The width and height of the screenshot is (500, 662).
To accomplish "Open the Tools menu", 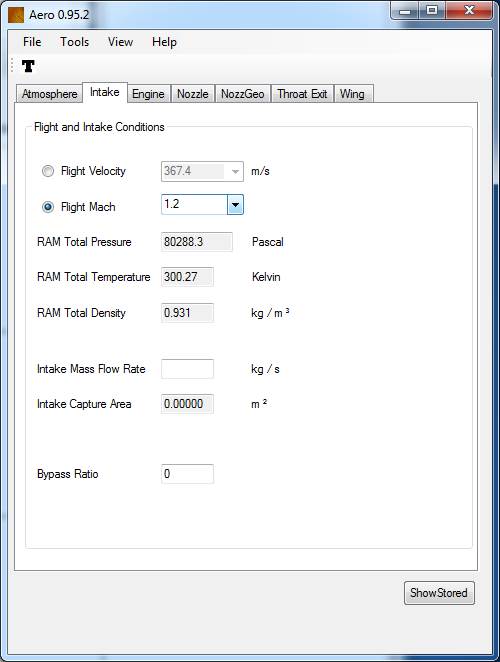I will click(74, 42).
